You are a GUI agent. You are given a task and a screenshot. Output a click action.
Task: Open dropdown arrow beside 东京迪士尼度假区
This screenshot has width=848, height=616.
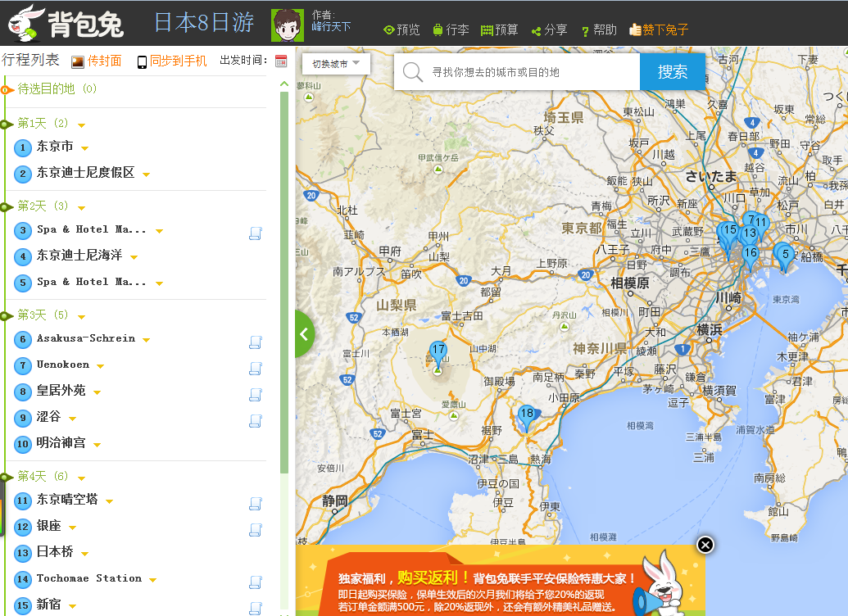click(146, 174)
